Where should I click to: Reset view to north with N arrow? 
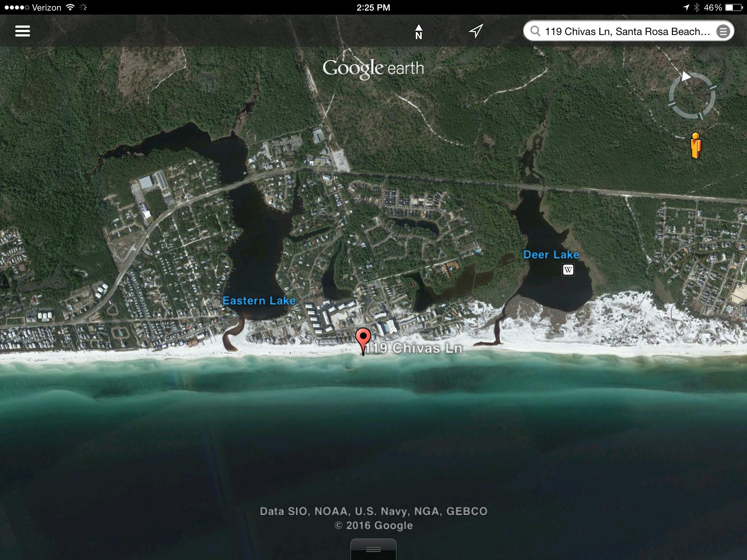418,32
